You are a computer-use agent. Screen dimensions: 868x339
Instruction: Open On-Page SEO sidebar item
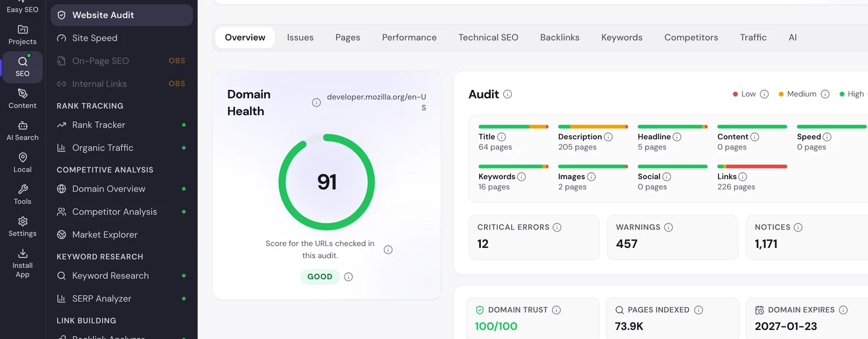point(122,61)
